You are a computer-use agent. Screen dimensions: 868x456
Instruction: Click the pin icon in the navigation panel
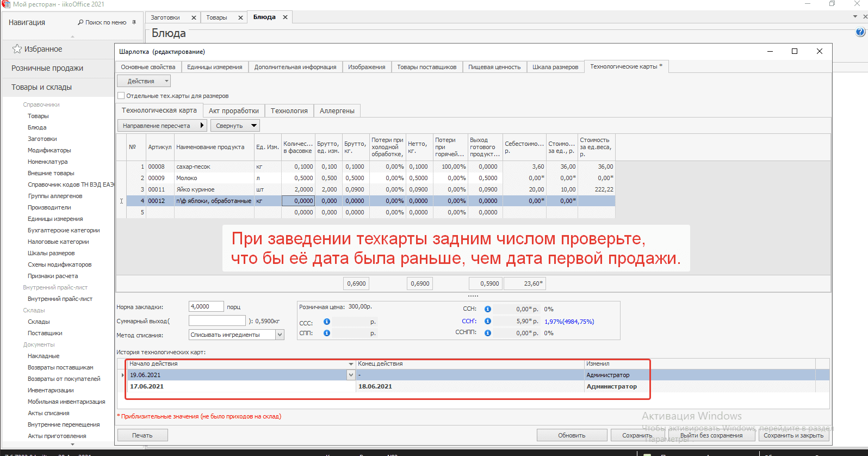134,22
